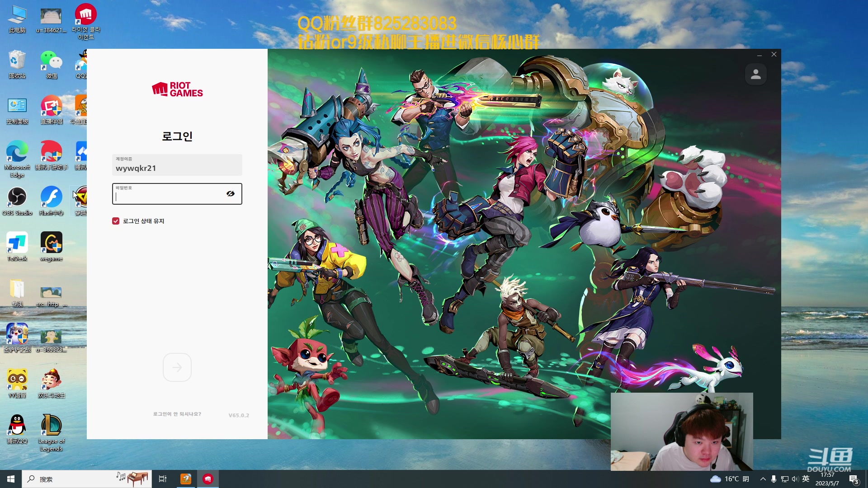Open the 腾讯手游助手 desktop shortcut
The width and height of the screenshot is (868, 488).
[52, 156]
